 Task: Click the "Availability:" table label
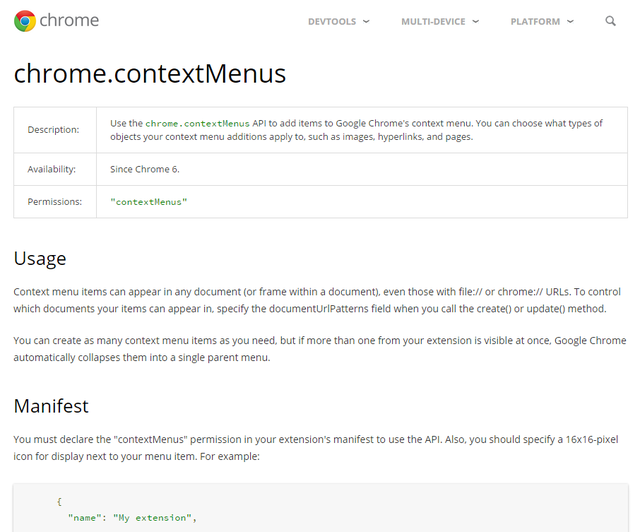51,169
